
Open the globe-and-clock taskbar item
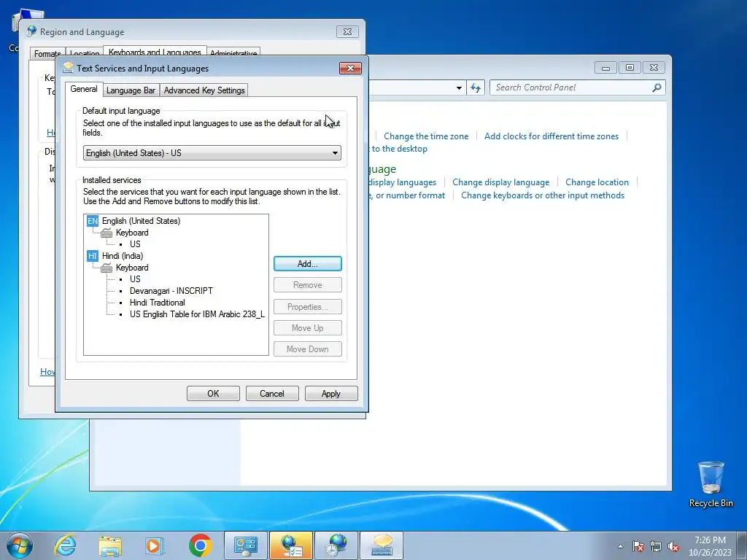336,545
